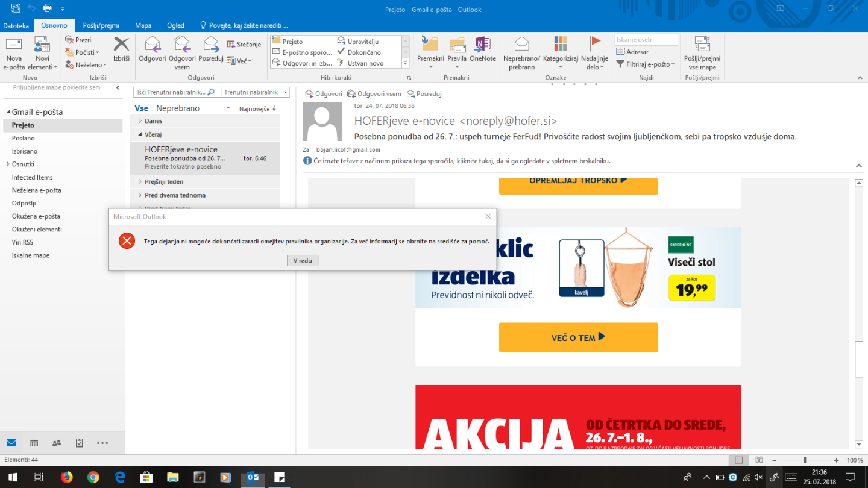The height and width of the screenshot is (488, 868).
Task: Click the VEČ O TEM button
Action: pos(578,337)
